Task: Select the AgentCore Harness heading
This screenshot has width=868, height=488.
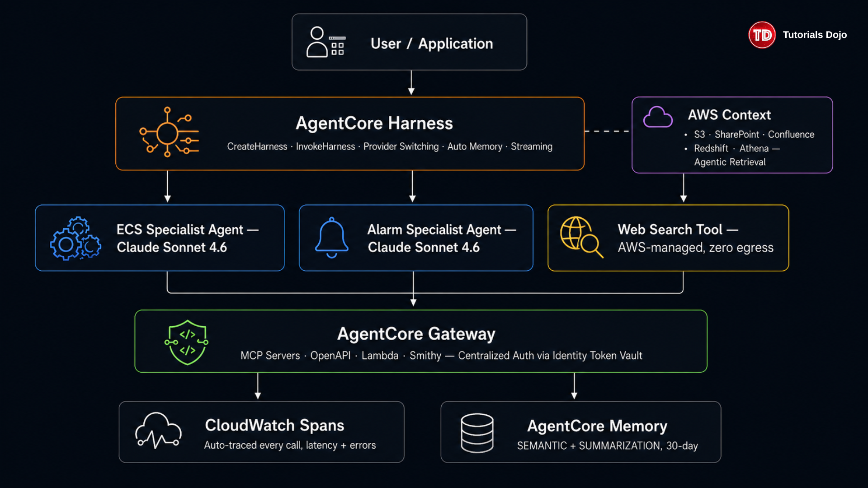Action: [x=374, y=123]
